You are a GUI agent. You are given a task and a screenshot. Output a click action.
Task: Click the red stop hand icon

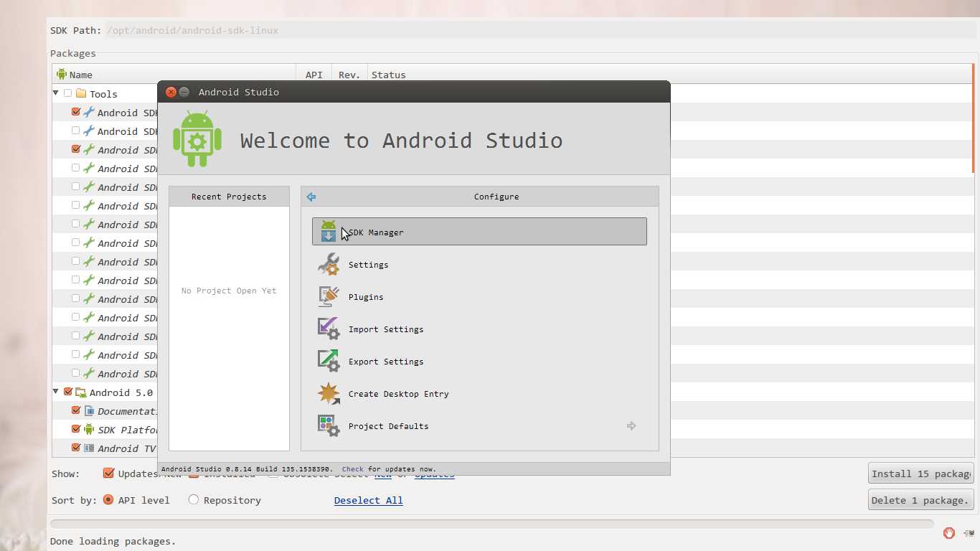click(x=949, y=532)
